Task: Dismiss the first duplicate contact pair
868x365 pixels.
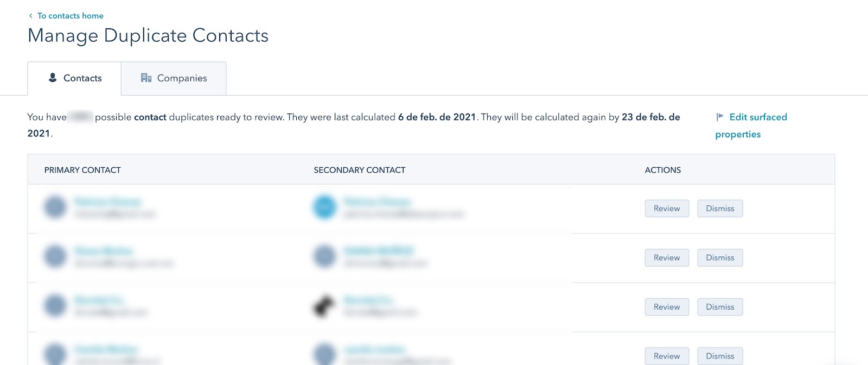Action: tap(720, 209)
